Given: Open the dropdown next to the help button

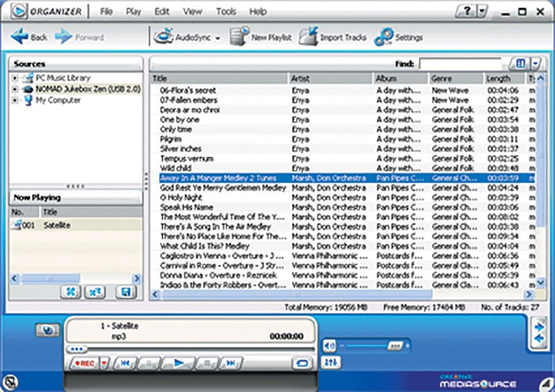Looking at the screenshot, I should (482, 11).
